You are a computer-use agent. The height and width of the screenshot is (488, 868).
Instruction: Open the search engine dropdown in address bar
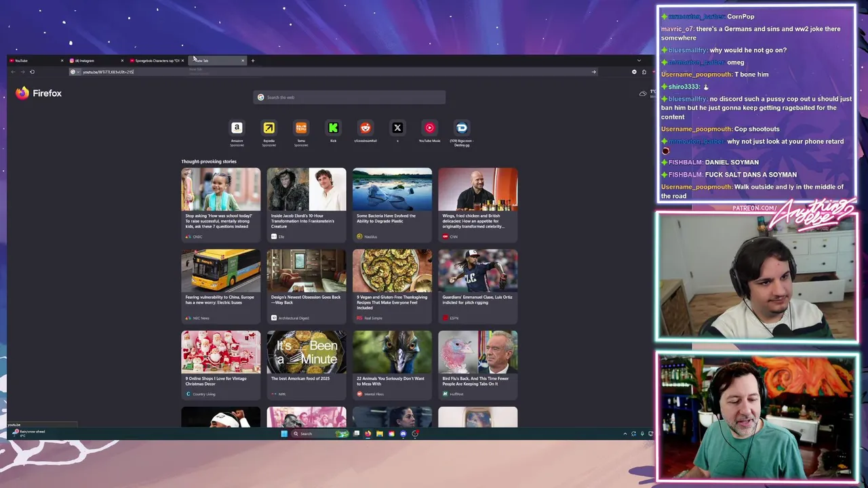[x=75, y=72]
